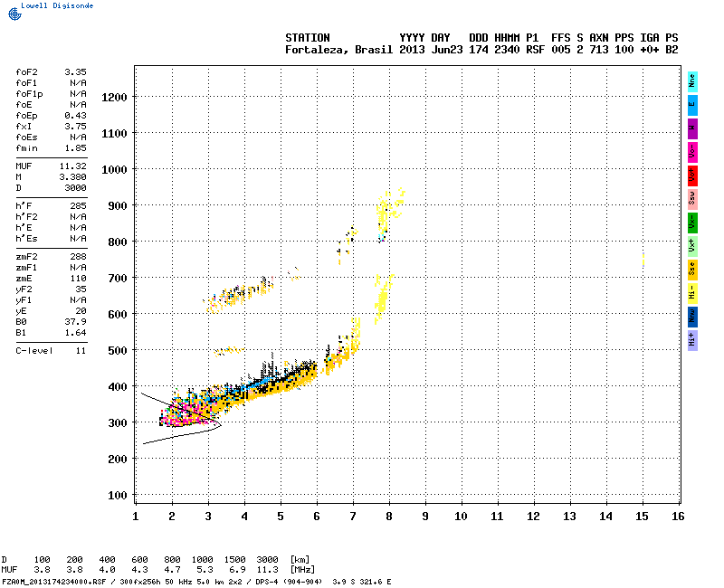Select the time value 2340 in header

pyautogui.click(x=507, y=50)
